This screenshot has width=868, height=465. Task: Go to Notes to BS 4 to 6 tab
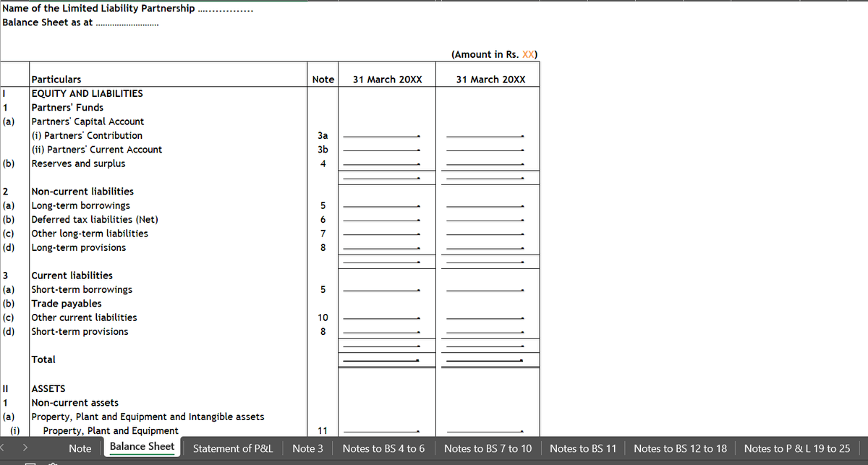point(383,448)
